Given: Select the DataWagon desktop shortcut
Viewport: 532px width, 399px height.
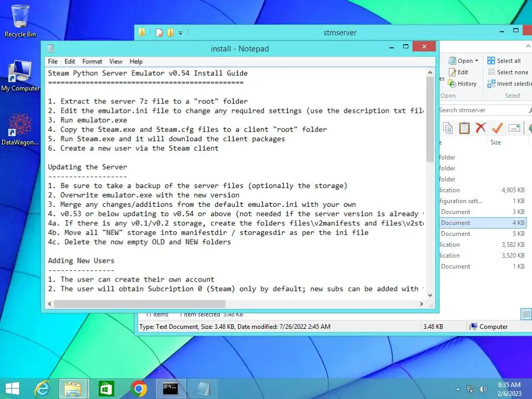Looking at the screenshot, I should [20, 129].
